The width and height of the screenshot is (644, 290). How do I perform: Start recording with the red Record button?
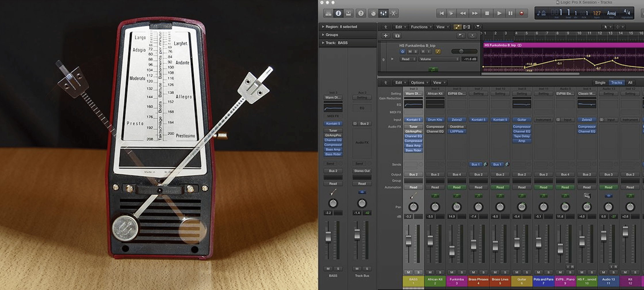pos(522,13)
